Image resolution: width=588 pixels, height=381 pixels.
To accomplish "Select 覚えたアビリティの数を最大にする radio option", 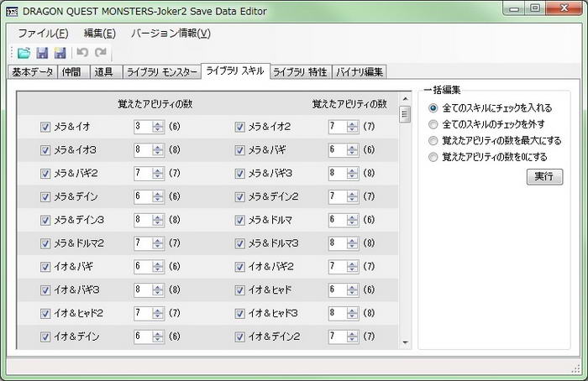I will pos(433,140).
